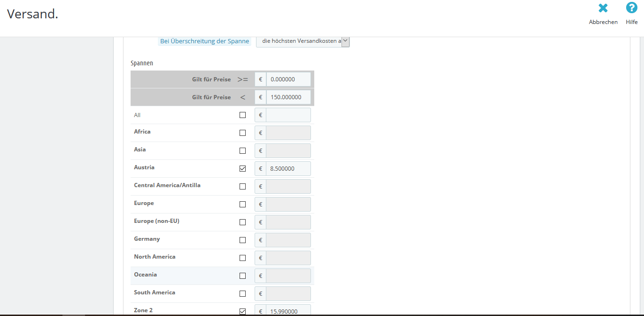Click the Africa price input field
The image size is (644, 316).
(x=288, y=133)
